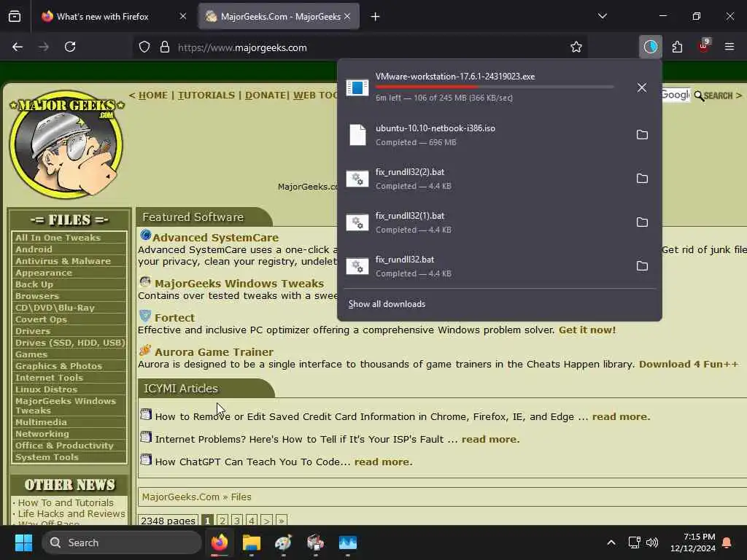Viewport: 747px width, 560px height.
Task: Toggle the Firefox downloads toolbar button
Action: pos(650,47)
